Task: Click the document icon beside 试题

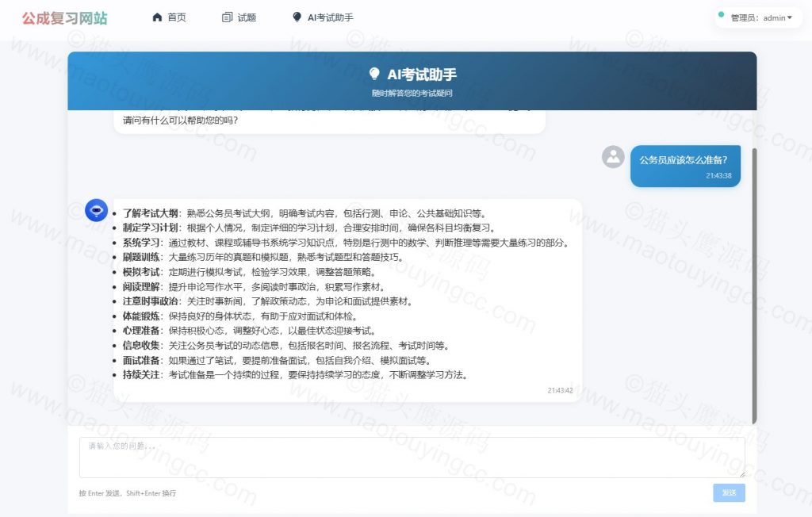Action: point(227,17)
